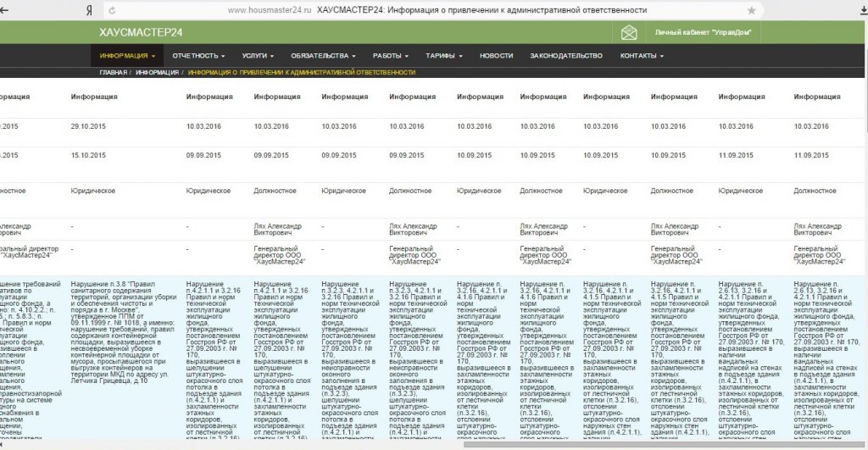Reload the page using the refresh icon
868x450 pixels.
click(x=112, y=10)
